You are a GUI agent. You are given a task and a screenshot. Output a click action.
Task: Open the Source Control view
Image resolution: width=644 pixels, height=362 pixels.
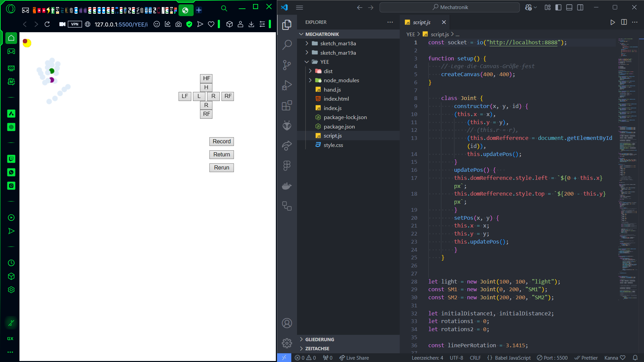[287, 65]
